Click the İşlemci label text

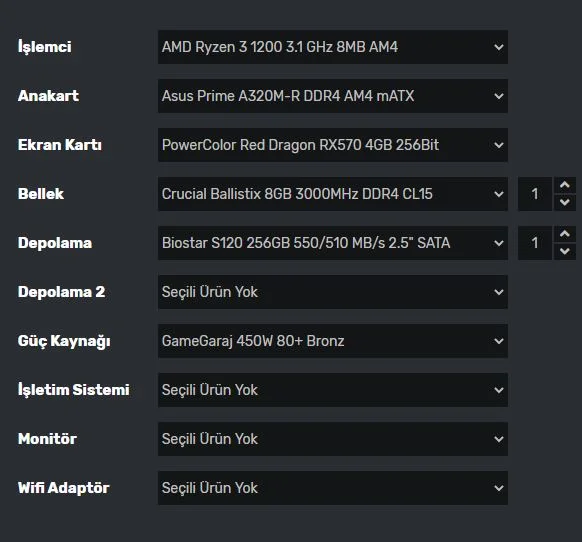(x=45, y=47)
